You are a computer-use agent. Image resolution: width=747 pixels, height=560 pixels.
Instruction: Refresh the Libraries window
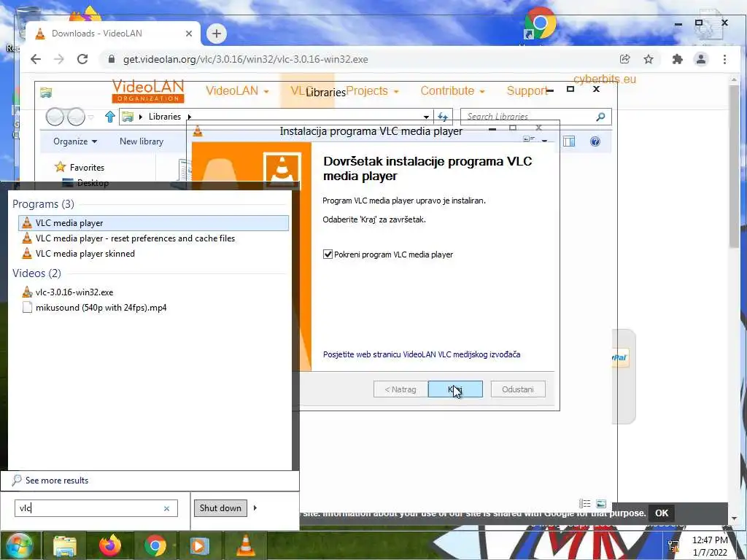pos(443,117)
